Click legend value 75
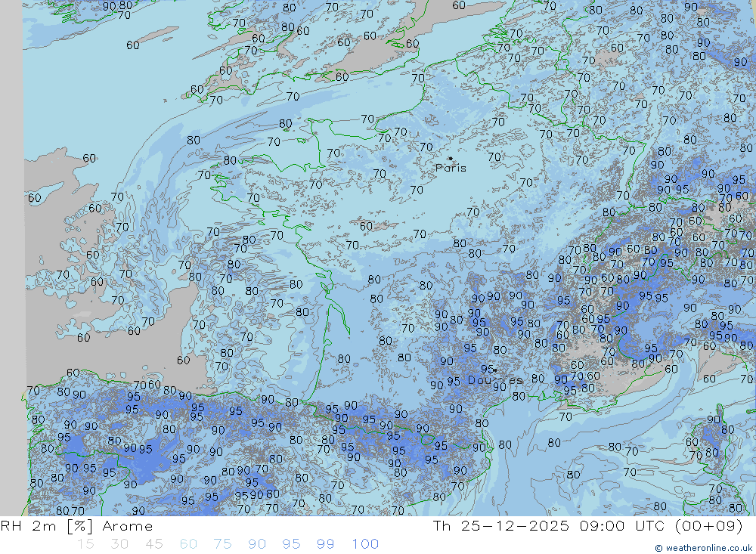This screenshot has height=554, width=756. click(x=223, y=544)
